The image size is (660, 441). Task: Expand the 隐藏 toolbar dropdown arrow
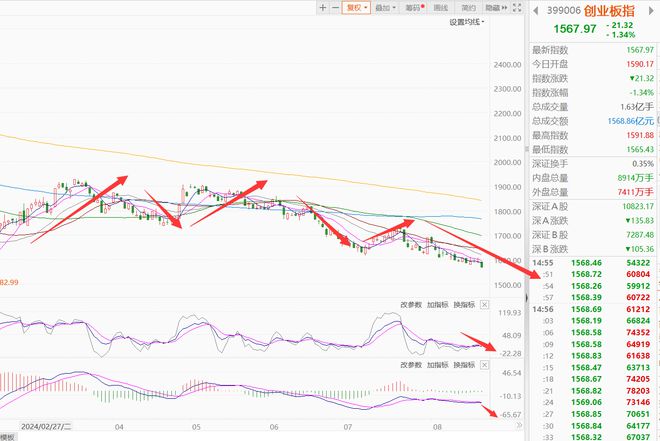point(503,7)
